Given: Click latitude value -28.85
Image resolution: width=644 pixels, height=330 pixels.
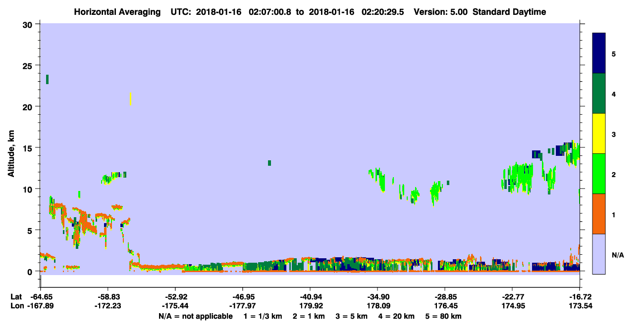Looking at the screenshot, I should coord(445,296).
